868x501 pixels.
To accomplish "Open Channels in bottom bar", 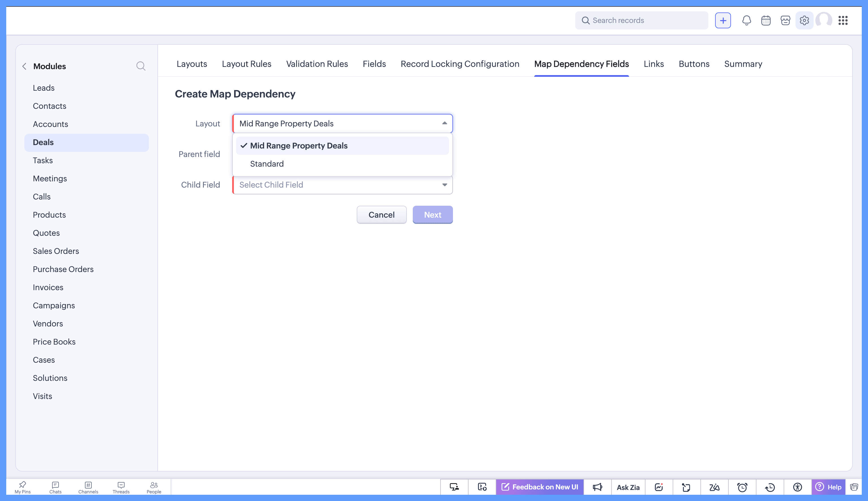I will click(x=88, y=487).
